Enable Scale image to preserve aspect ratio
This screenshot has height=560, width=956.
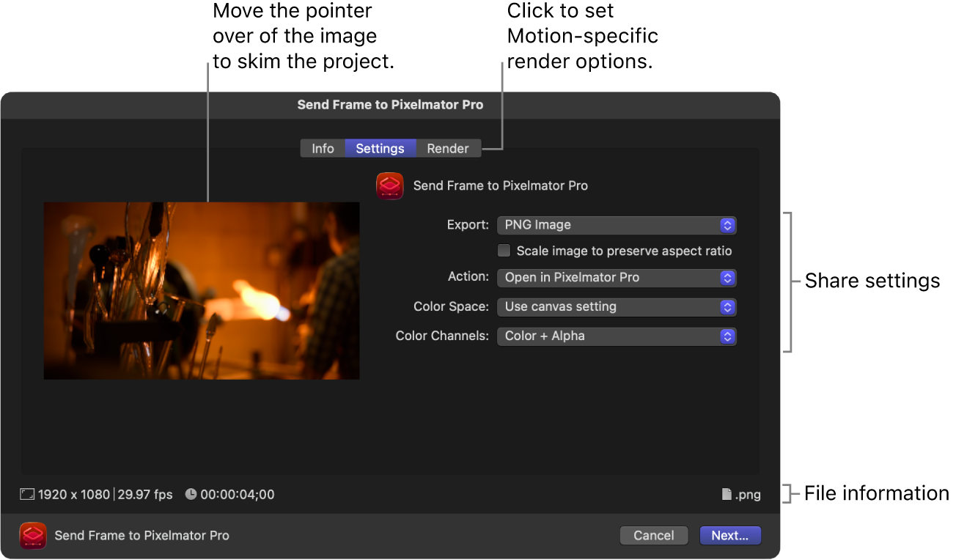tap(504, 251)
